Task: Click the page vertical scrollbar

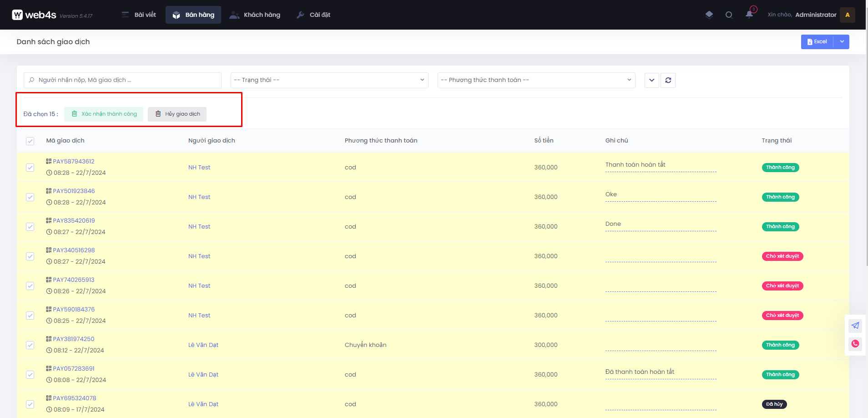Action: 866,137
